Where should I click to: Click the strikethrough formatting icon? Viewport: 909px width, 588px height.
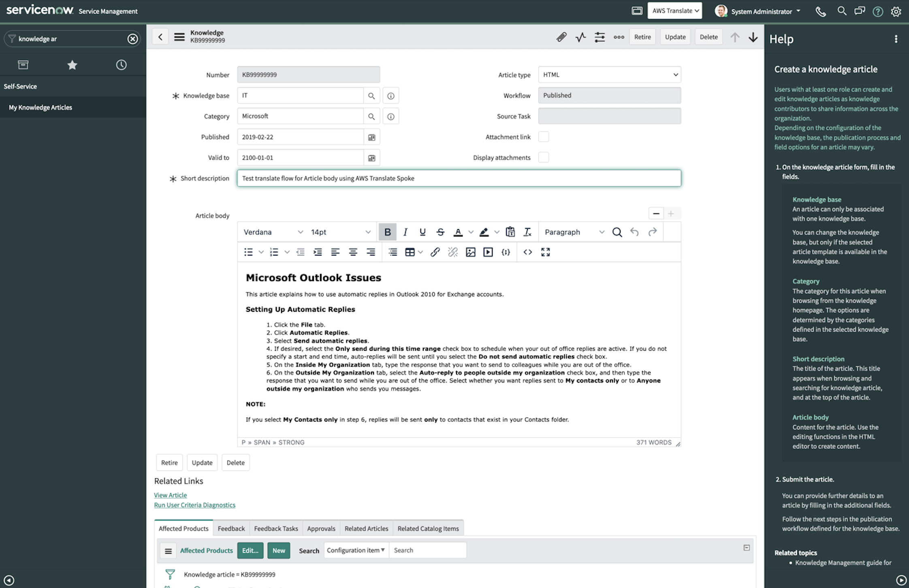440,232
